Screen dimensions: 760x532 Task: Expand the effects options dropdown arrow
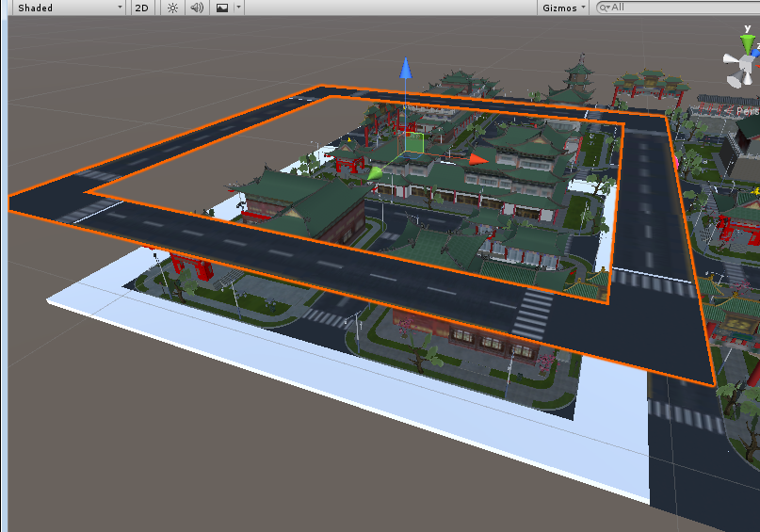pos(238,8)
